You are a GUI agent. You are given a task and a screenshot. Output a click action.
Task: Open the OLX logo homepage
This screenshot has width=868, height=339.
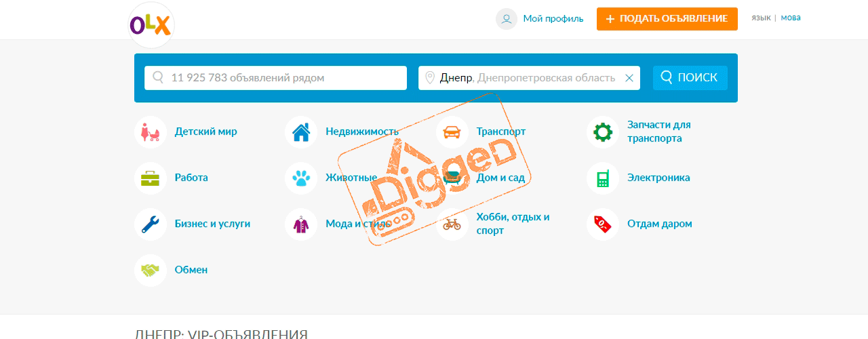click(151, 25)
